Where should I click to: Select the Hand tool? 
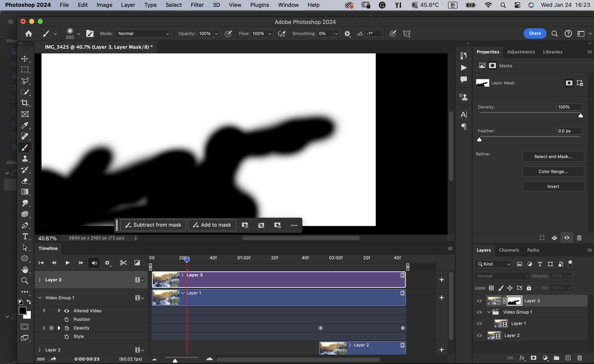pyautogui.click(x=25, y=269)
